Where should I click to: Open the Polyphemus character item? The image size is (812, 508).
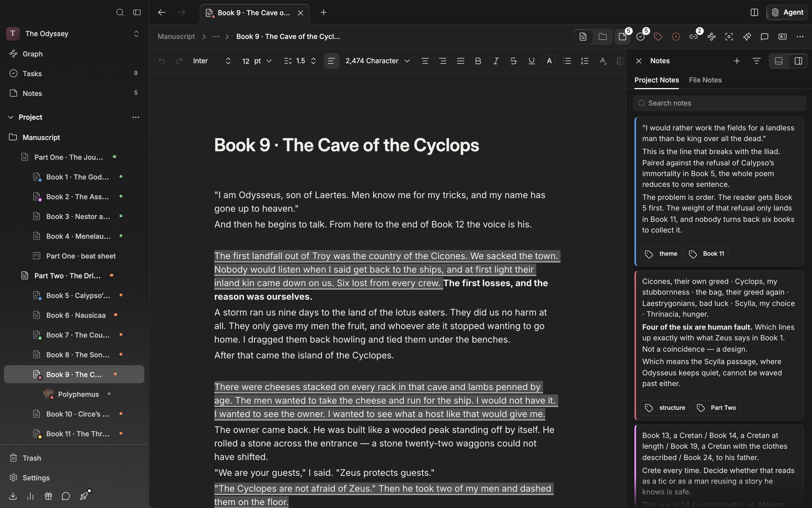tap(74, 394)
